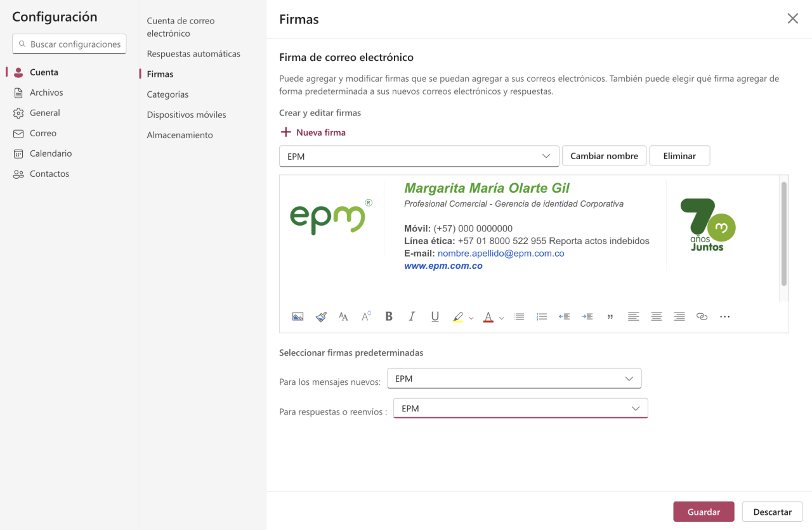This screenshot has height=530, width=812.
Task: Insert a numbered list
Action: pos(542,316)
